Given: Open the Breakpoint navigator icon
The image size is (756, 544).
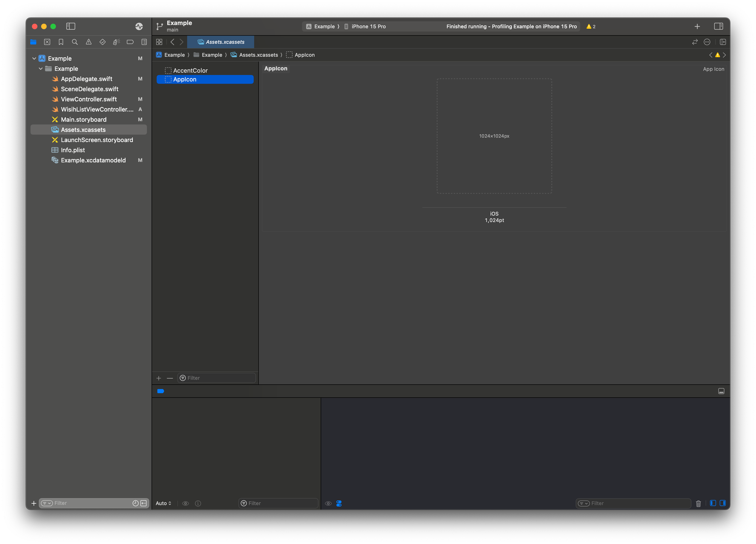Looking at the screenshot, I should 130,42.
